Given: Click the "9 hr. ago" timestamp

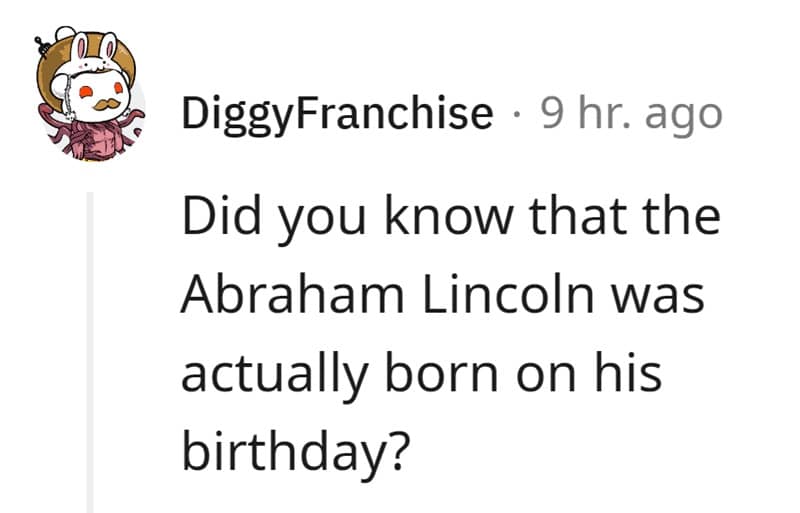Looking at the screenshot, I should click(x=630, y=114).
